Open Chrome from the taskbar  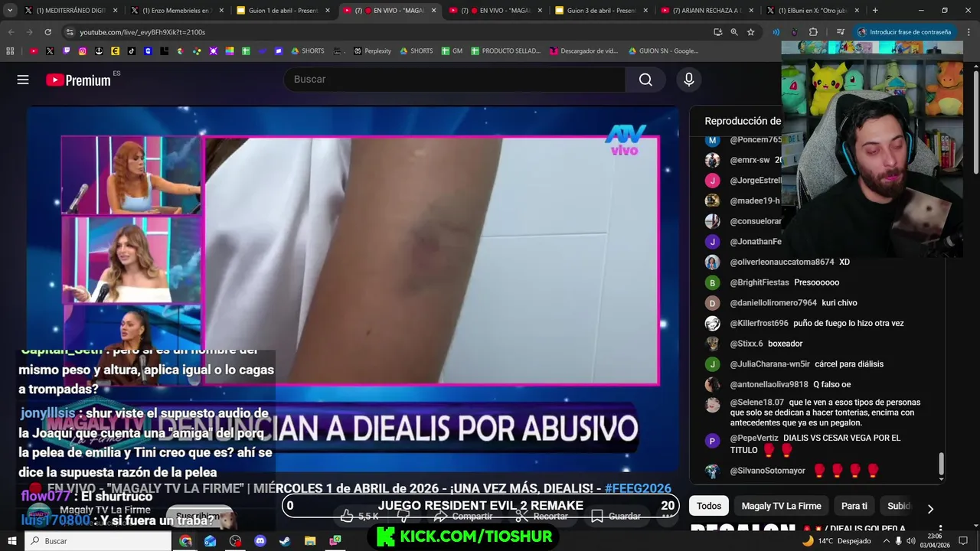coord(185,541)
